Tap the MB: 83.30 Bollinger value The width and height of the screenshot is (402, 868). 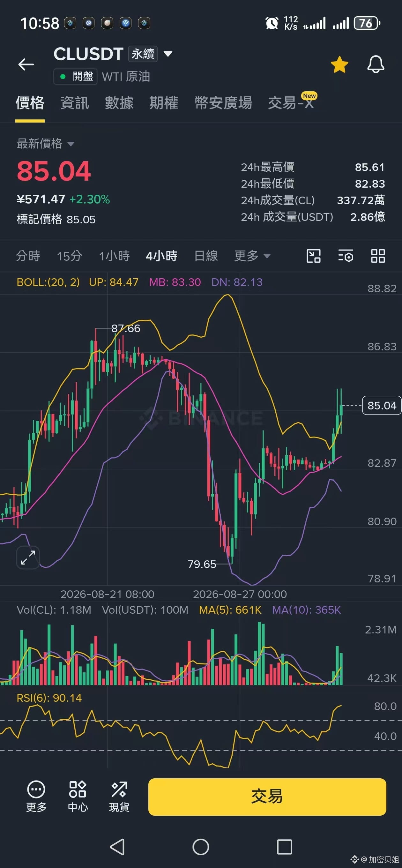175,282
